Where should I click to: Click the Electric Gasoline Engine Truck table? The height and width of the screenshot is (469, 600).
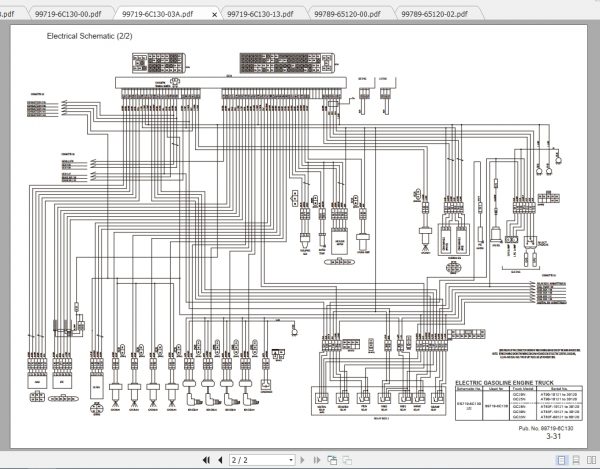[x=519, y=400]
